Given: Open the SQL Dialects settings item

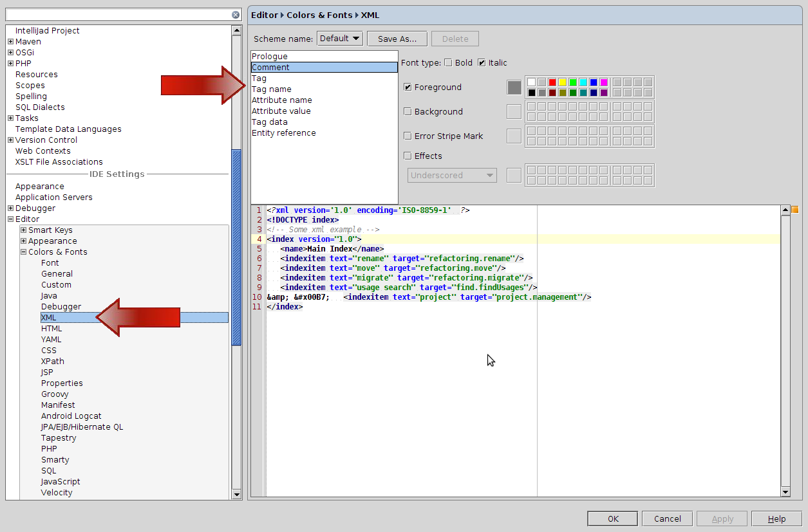Looking at the screenshot, I should point(40,107).
